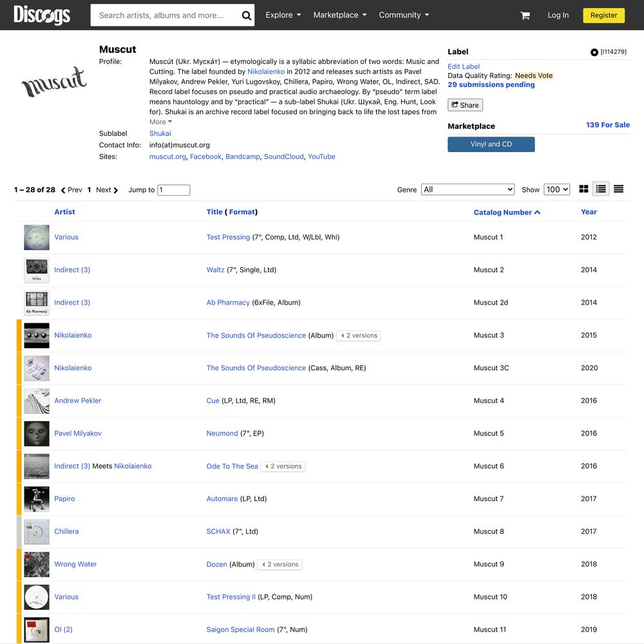Select the text with covers list view
644x644 pixels.
pyautogui.click(x=601, y=189)
